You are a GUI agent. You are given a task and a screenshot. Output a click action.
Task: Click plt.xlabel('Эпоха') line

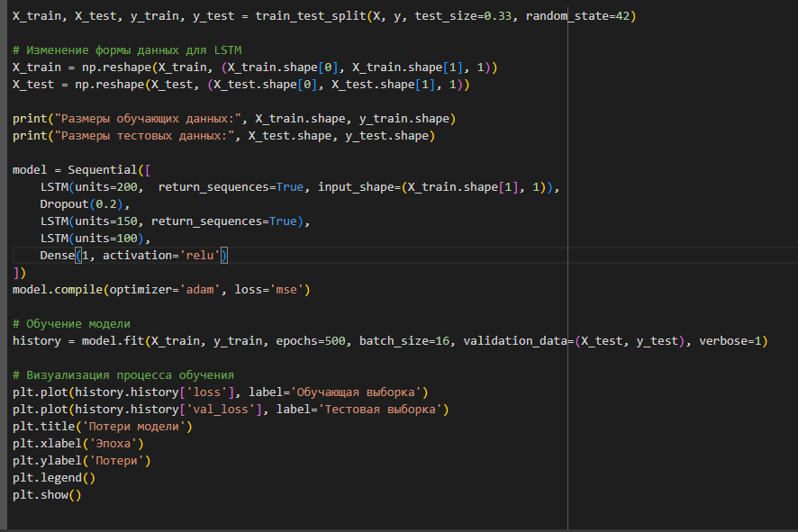click(78, 444)
